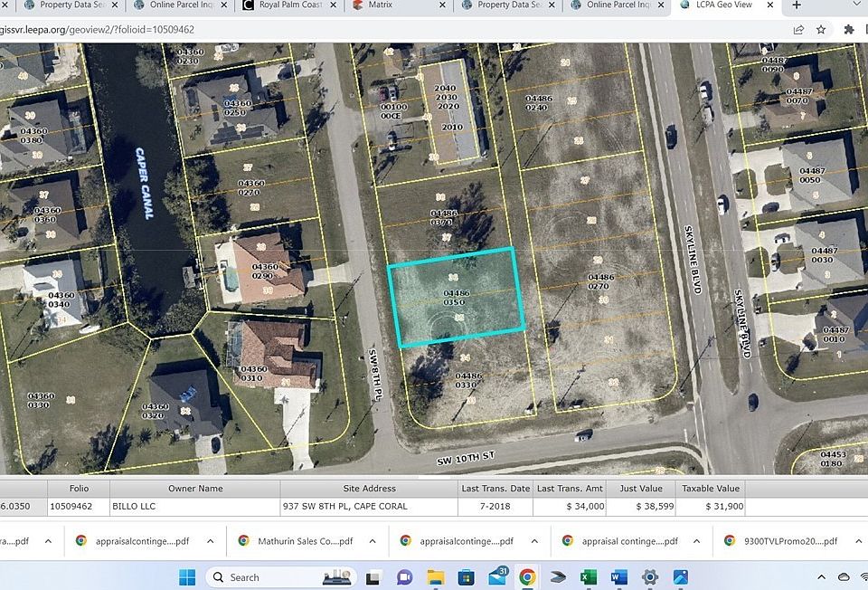The height and width of the screenshot is (590, 868).
Task: Open a new browser tab
Action: pyautogui.click(x=796, y=5)
